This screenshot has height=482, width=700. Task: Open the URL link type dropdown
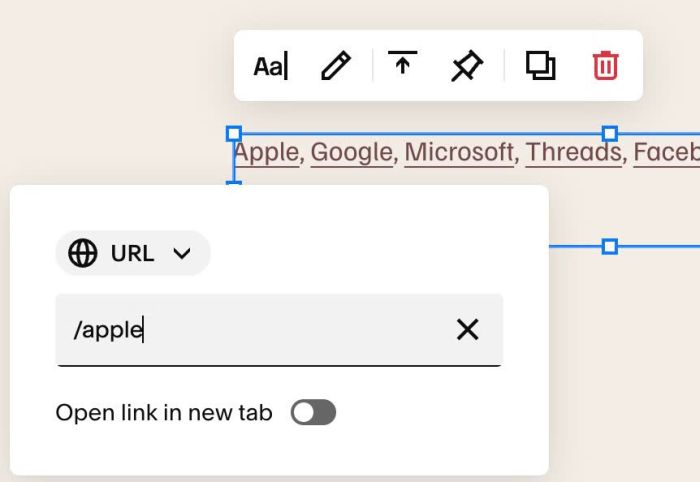(133, 253)
